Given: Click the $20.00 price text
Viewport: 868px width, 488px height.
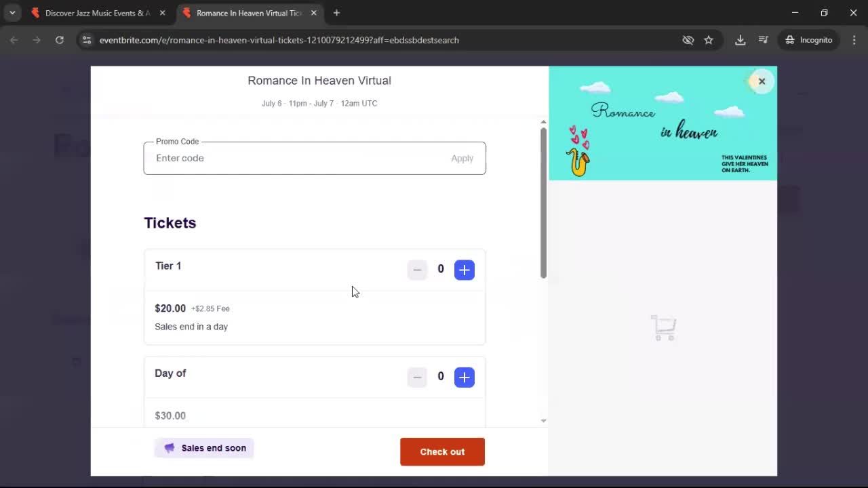Looking at the screenshot, I should [x=170, y=308].
